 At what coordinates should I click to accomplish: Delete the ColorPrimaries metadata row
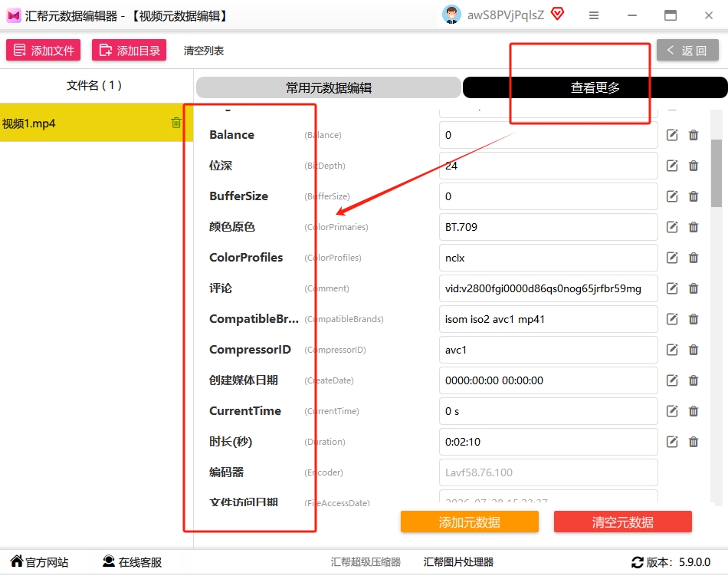click(x=694, y=227)
